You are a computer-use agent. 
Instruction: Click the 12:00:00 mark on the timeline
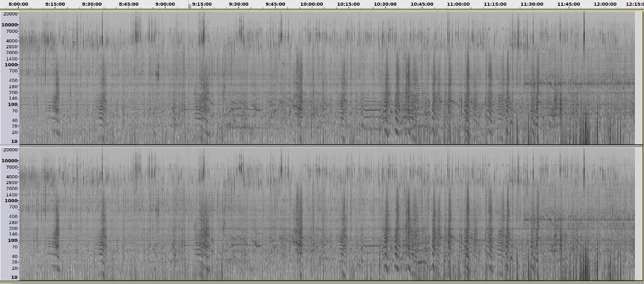click(605, 4)
